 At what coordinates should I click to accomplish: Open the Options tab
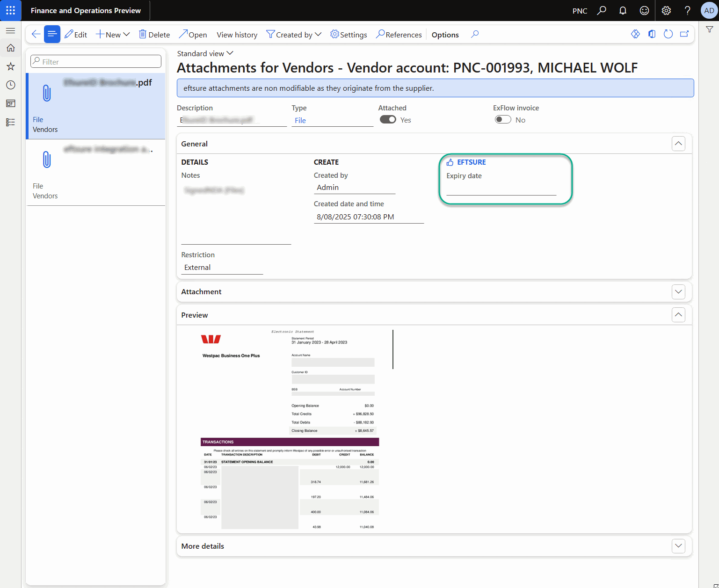(445, 35)
